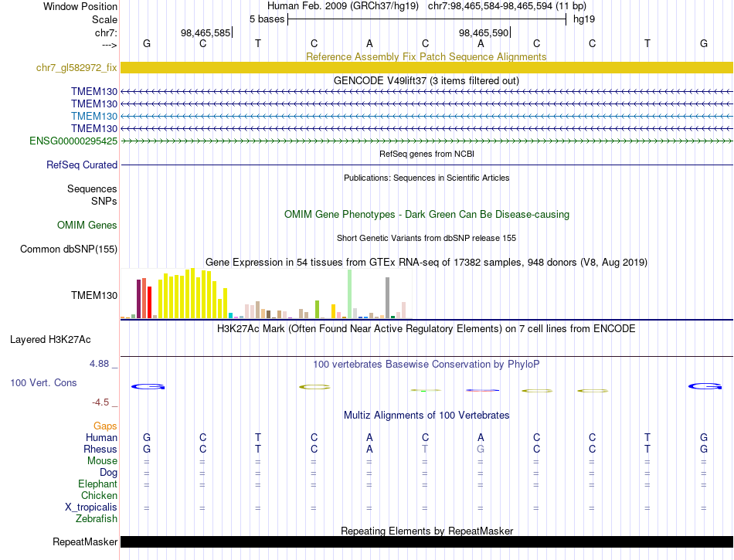The image size is (734, 560).
Task: Click the 'X_tropicalis' species label
Action: pyautogui.click(x=91, y=507)
